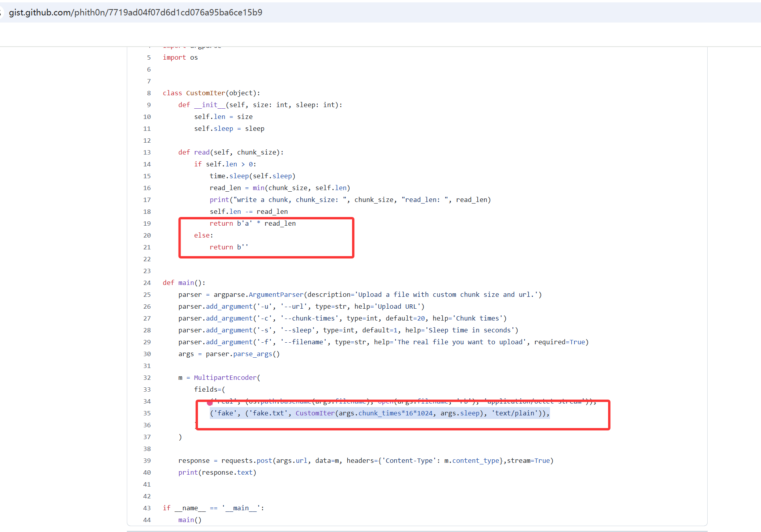
Task: Click line number 39 in the gutter
Action: point(147,460)
